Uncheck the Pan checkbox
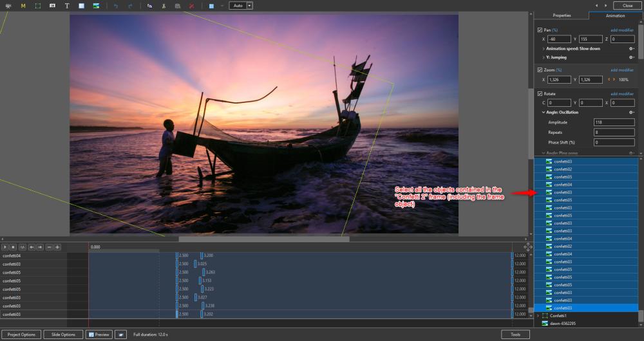 pos(540,30)
